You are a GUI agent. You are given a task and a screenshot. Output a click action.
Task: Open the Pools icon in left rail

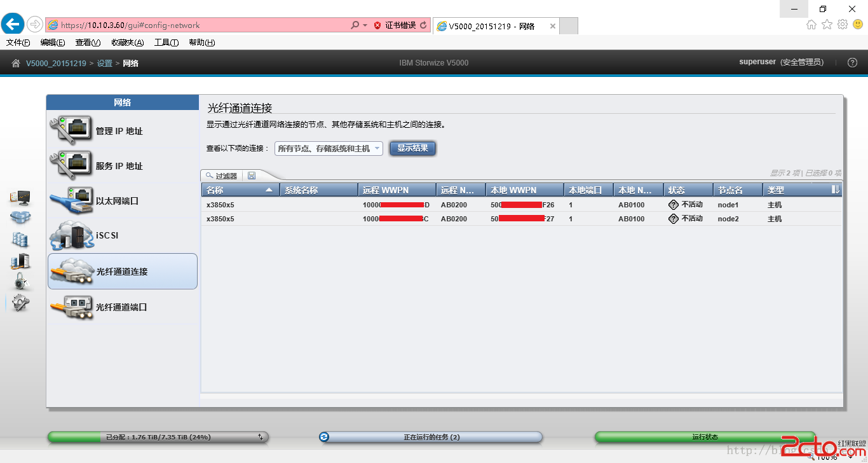coord(20,218)
